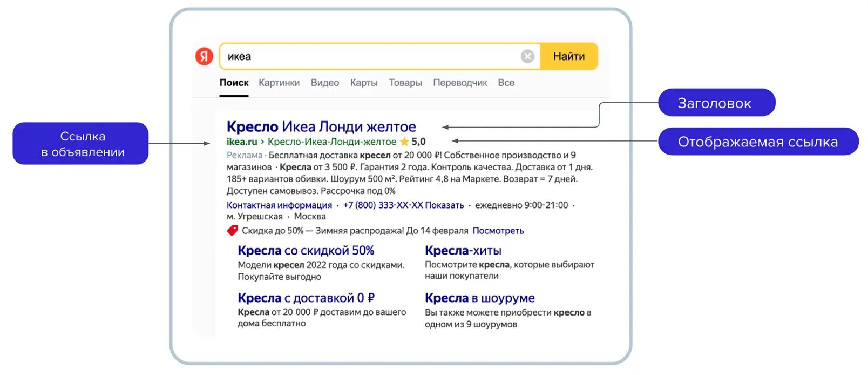Focus the search input containing икеа
The image size is (868, 375).
point(379,56)
